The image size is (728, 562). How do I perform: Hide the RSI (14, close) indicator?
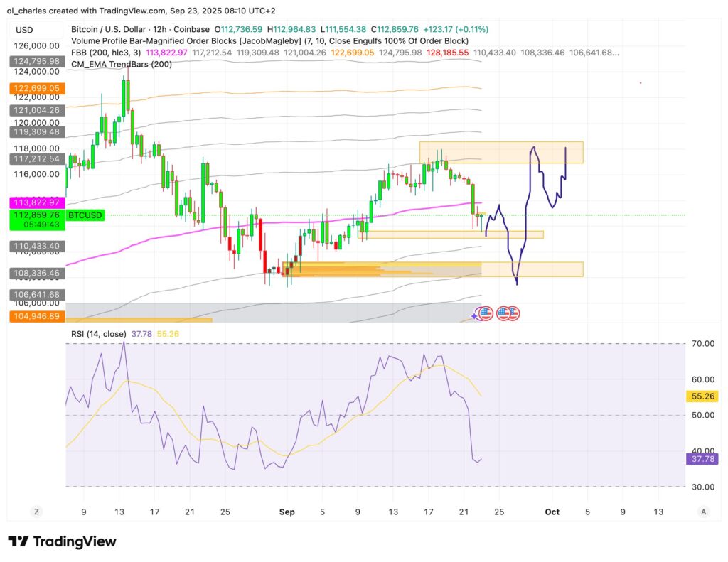[100, 333]
